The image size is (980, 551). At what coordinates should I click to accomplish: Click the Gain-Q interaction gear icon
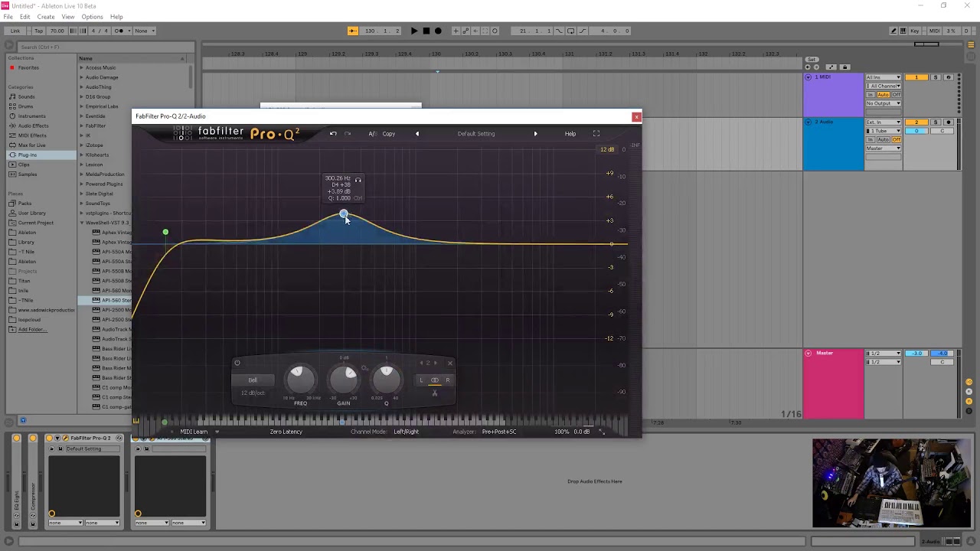point(364,369)
